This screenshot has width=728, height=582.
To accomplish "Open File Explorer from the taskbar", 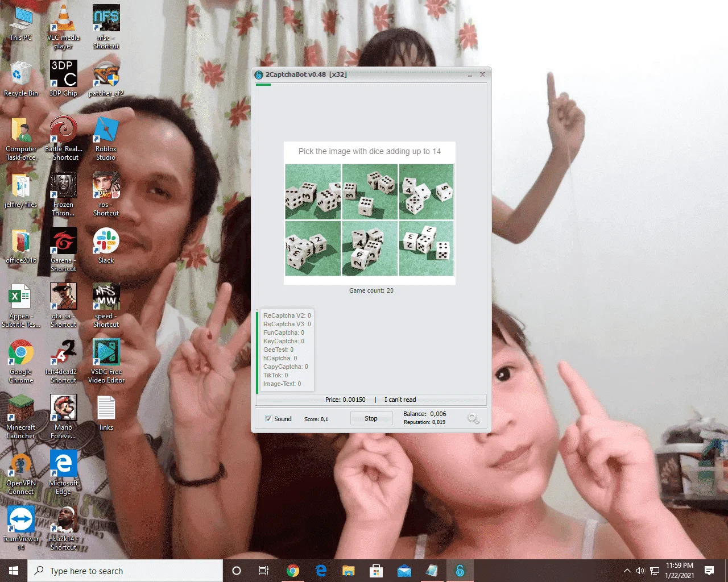I will pyautogui.click(x=349, y=571).
